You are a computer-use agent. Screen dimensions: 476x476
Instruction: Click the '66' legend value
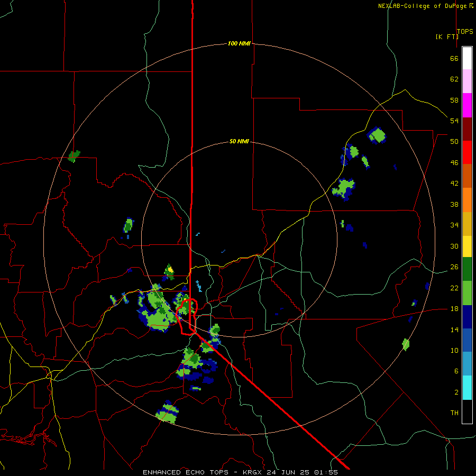pos(454,59)
